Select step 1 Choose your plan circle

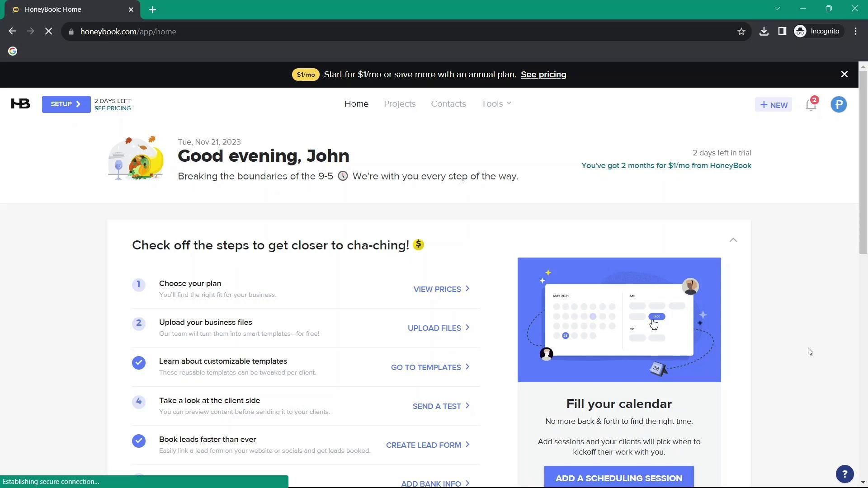pyautogui.click(x=139, y=285)
